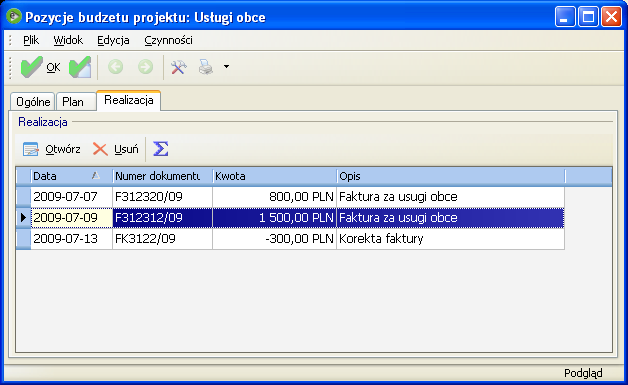Click the Otwórz button
Viewport: 628px width, 385px height.
point(51,149)
